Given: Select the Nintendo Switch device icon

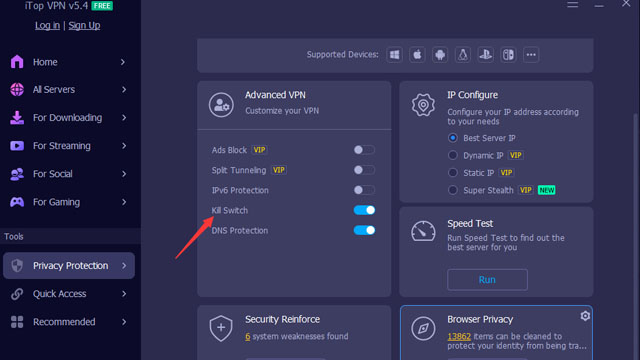Looking at the screenshot, I should [508, 55].
